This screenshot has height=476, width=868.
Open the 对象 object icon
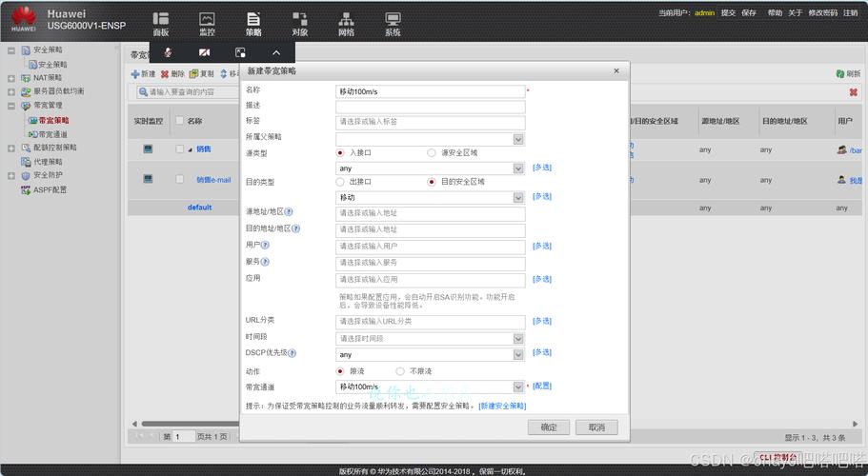300,24
